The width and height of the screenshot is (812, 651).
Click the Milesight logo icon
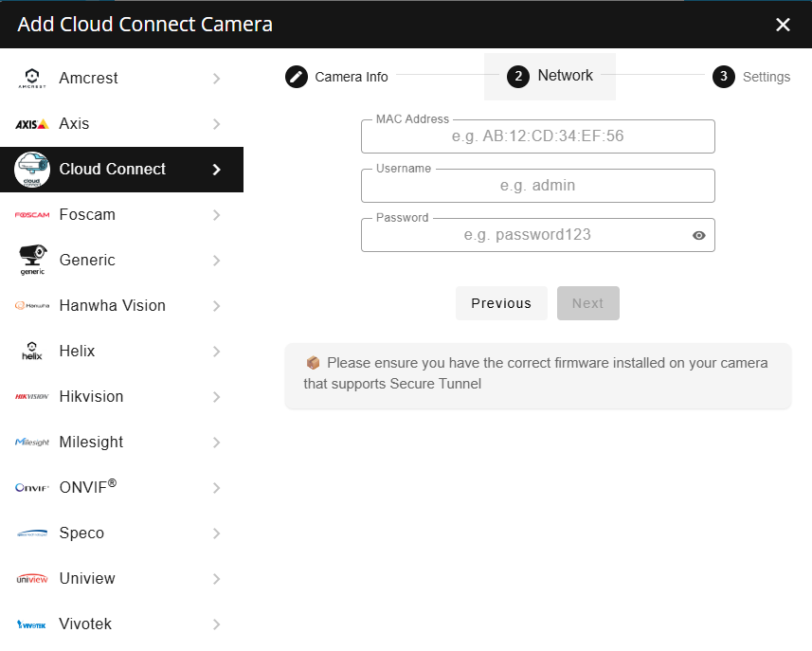pyautogui.click(x=32, y=443)
